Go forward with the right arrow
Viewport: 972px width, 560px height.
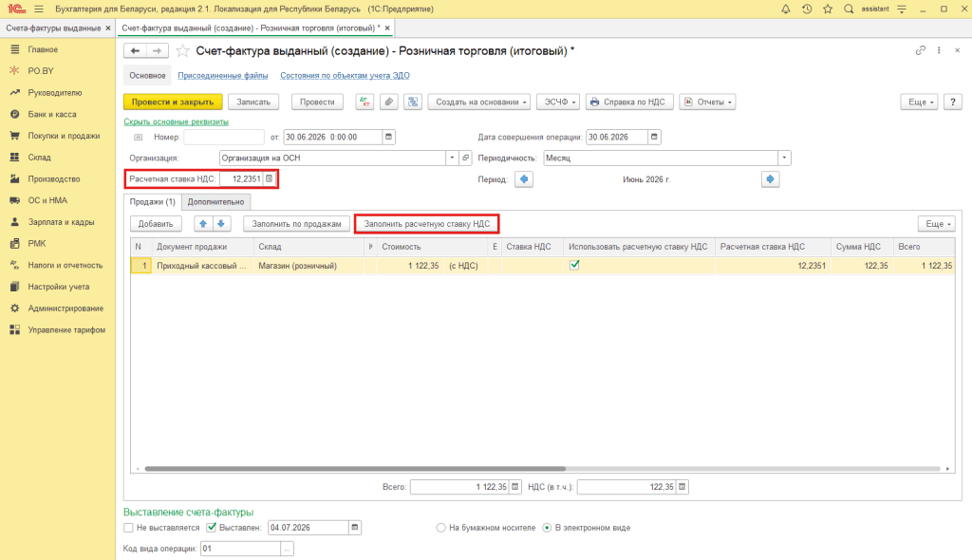point(157,51)
